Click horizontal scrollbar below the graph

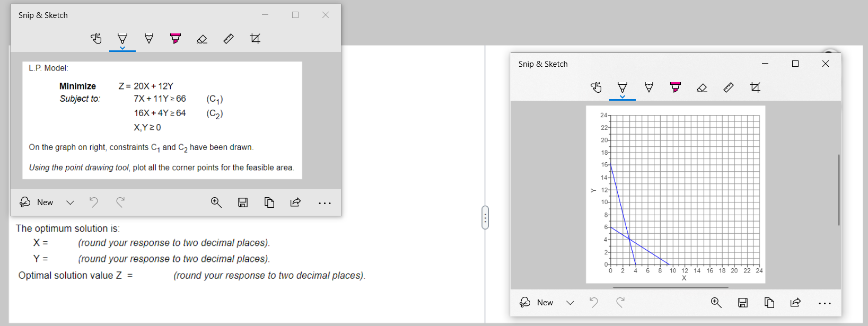(x=670, y=287)
